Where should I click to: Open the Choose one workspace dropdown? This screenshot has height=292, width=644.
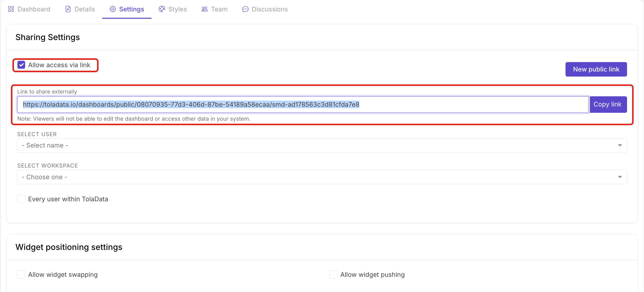(x=322, y=177)
